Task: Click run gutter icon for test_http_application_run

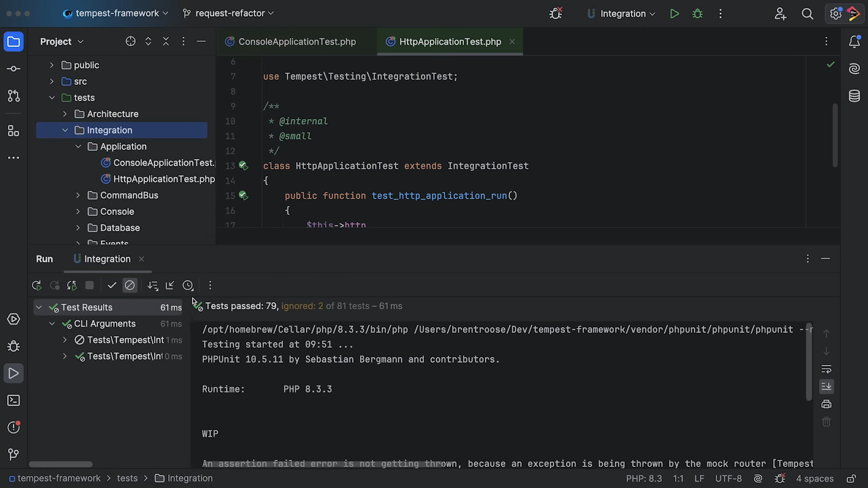Action: click(243, 196)
